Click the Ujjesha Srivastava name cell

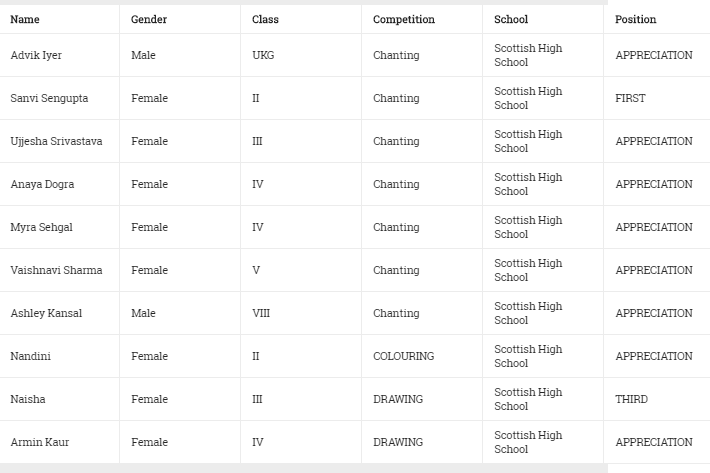click(x=56, y=142)
